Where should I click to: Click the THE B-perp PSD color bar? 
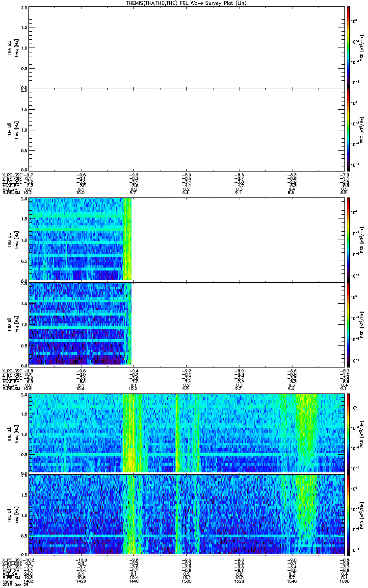(x=348, y=433)
